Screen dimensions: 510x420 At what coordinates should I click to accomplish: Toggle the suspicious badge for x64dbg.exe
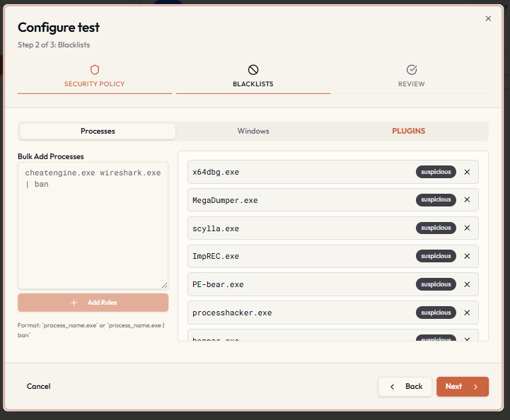[436, 172]
